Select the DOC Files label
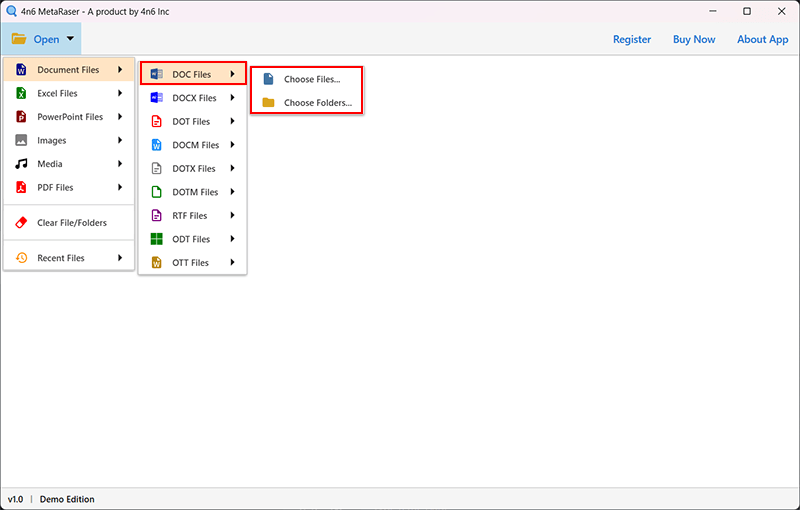 pyautogui.click(x=191, y=74)
